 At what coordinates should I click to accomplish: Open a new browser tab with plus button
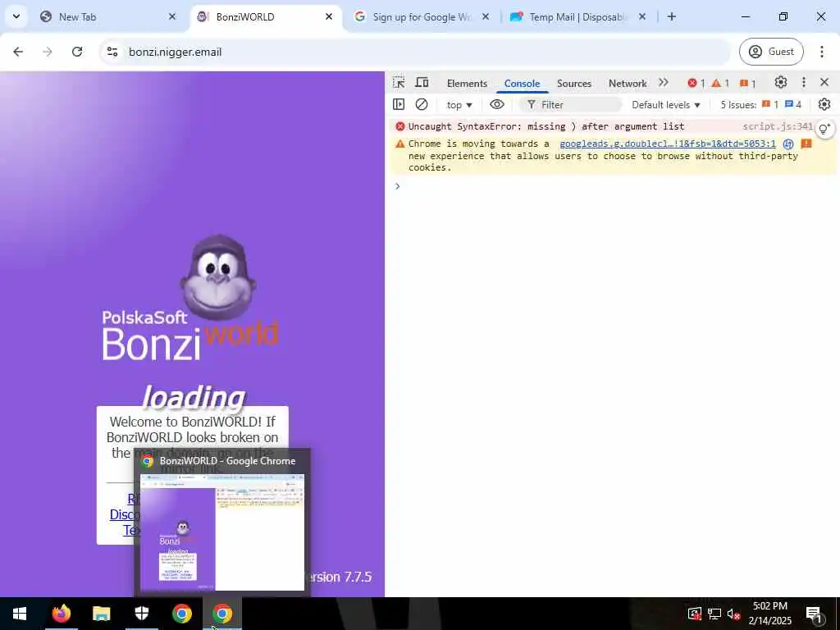pyautogui.click(x=671, y=16)
